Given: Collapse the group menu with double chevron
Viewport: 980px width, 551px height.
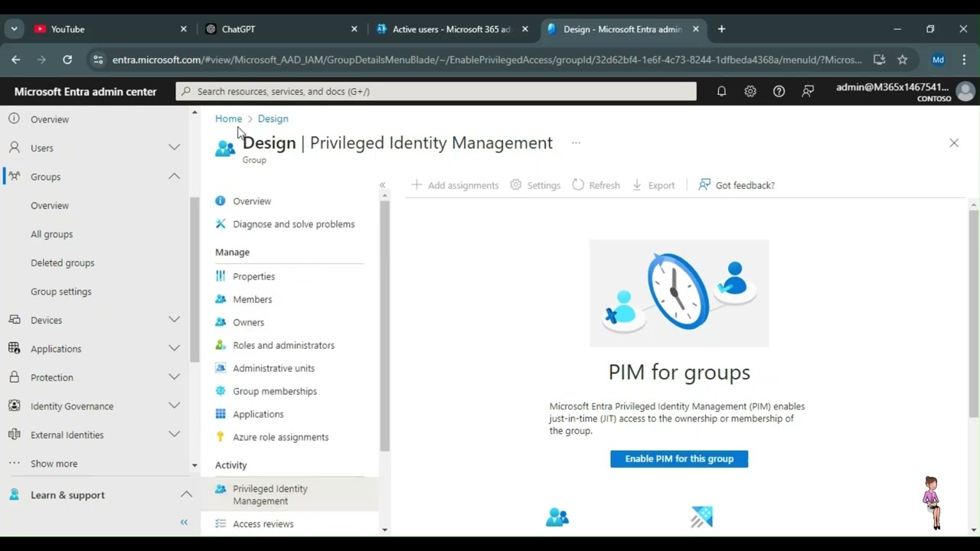Looking at the screenshot, I should coord(383,185).
